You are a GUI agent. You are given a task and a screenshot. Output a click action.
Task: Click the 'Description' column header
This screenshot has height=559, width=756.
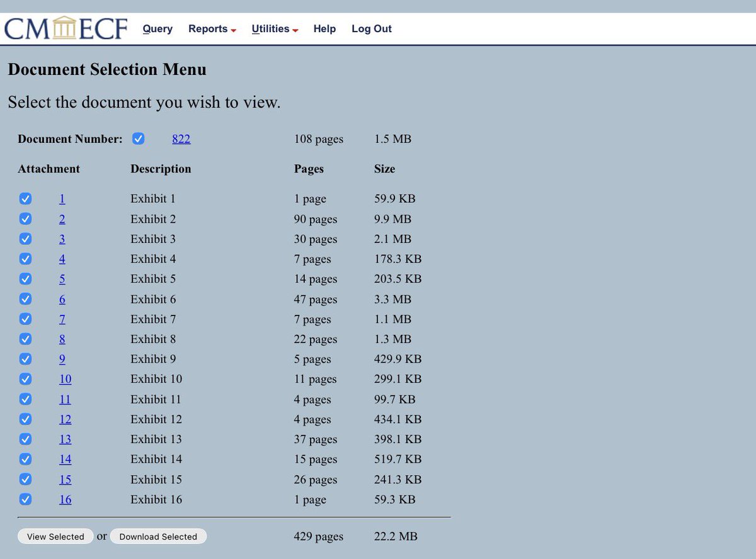click(161, 169)
